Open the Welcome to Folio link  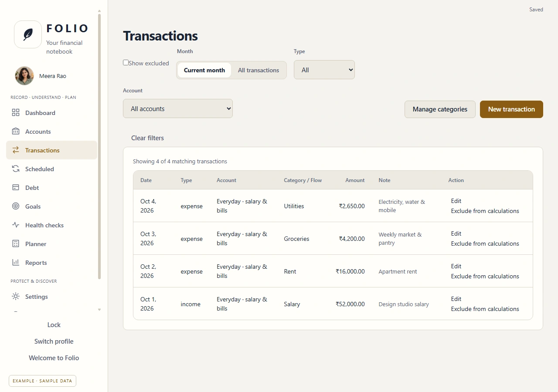(54, 358)
